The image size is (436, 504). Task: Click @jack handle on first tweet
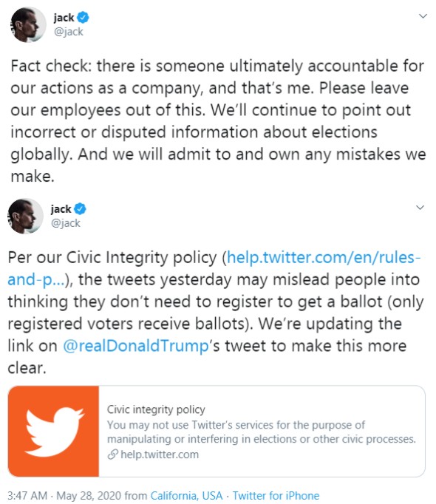pos(69,32)
